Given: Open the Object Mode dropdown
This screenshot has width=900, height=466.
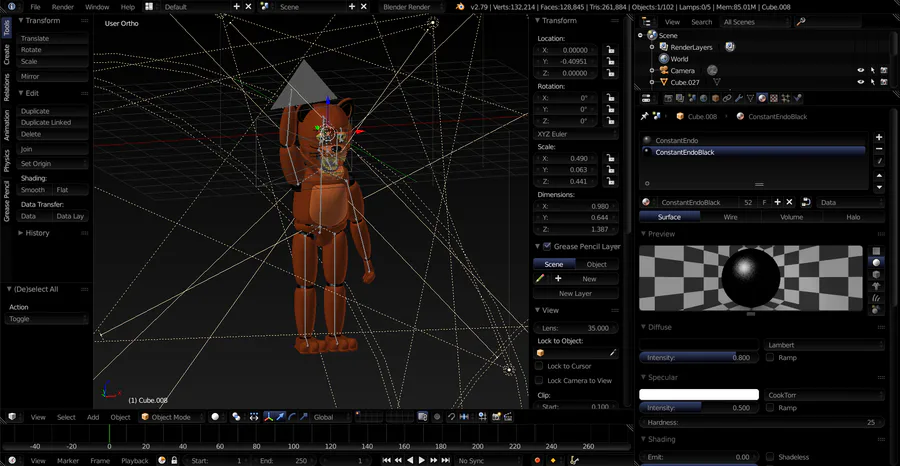Looking at the screenshot, I should (172, 417).
